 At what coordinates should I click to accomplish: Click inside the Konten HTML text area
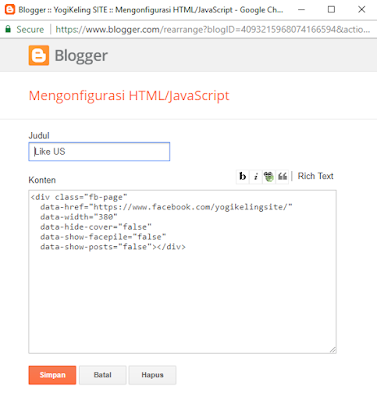tap(182, 272)
